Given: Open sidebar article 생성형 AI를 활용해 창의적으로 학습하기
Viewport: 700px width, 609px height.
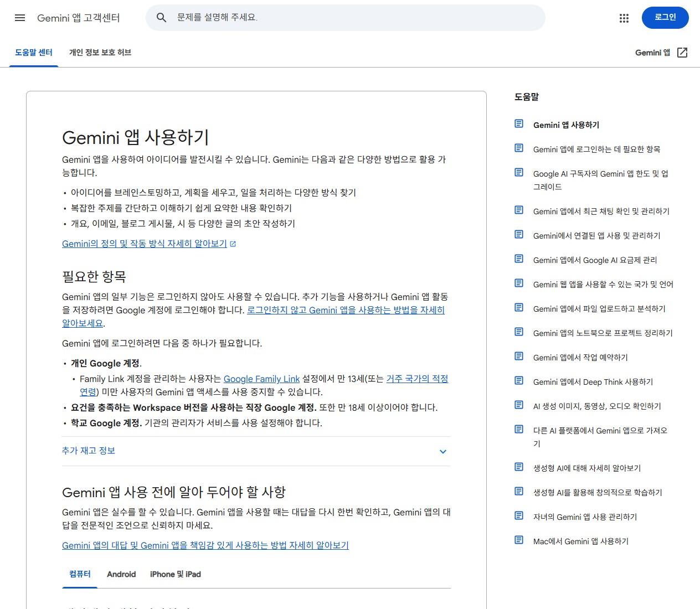Looking at the screenshot, I should pyautogui.click(x=598, y=493).
